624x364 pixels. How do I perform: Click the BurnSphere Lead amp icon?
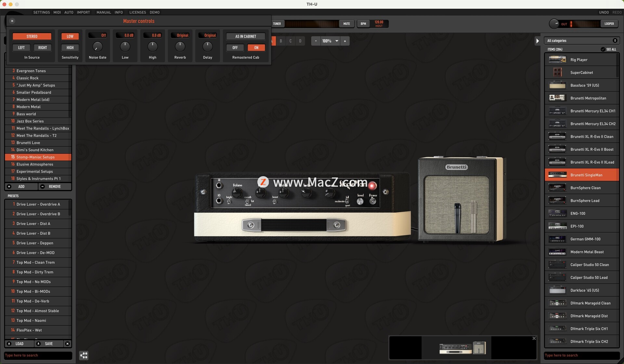click(x=557, y=201)
